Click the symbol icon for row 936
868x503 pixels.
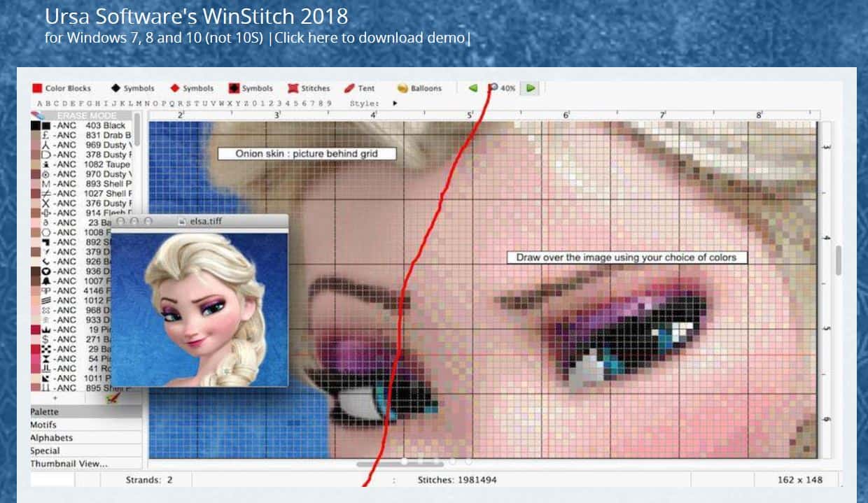pos(45,271)
